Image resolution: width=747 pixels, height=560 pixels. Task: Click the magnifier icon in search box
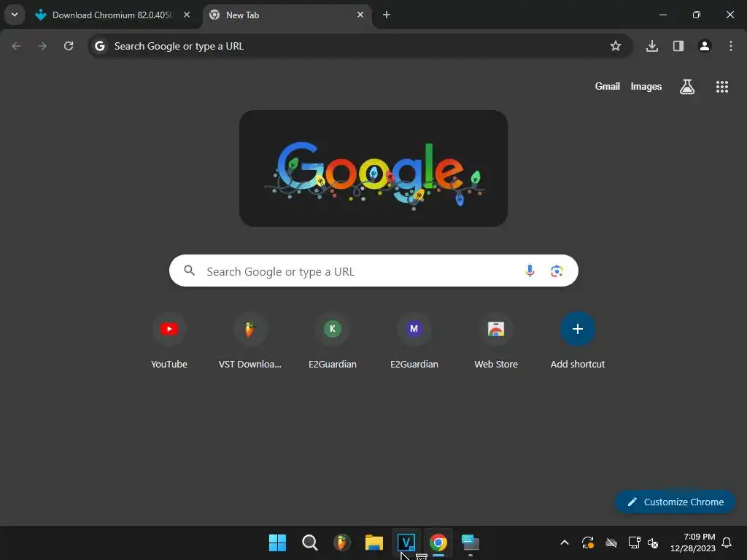pos(189,271)
